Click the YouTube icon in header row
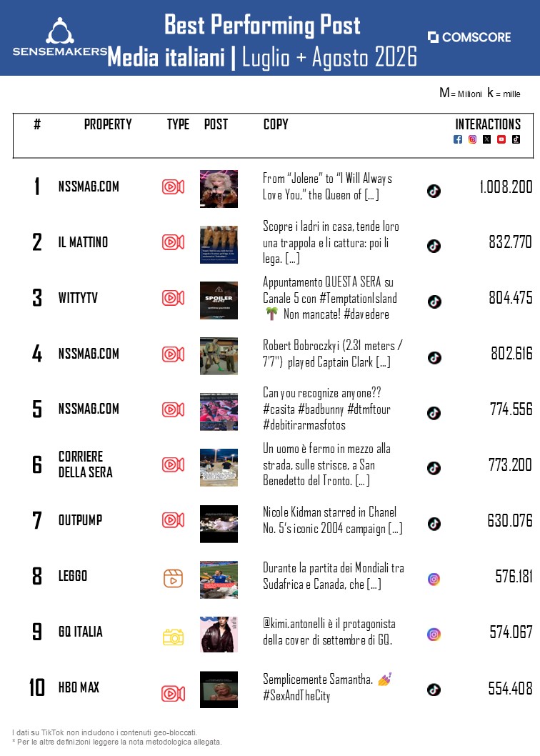Viewport: 540px width, 756px height. (x=501, y=139)
